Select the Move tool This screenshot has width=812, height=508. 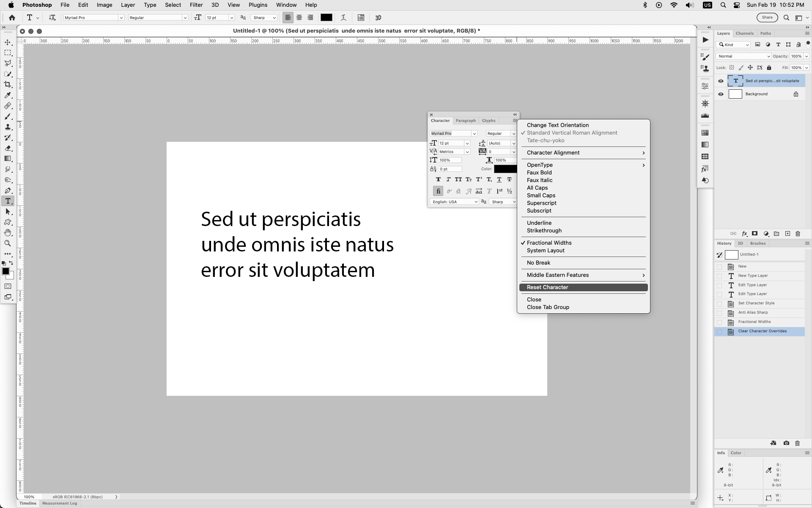(x=8, y=42)
